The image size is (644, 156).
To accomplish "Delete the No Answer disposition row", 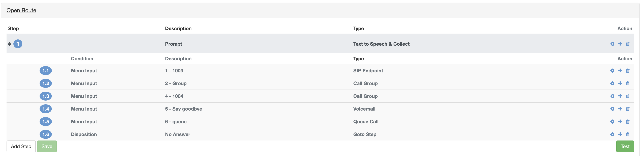I will [627, 134].
